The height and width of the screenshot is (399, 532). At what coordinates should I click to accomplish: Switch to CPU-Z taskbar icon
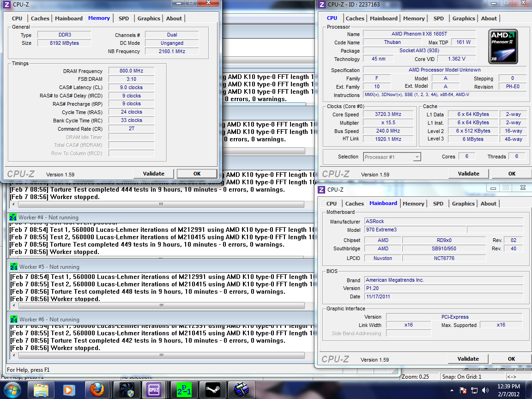pyautogui.click(x=154, y=390)
